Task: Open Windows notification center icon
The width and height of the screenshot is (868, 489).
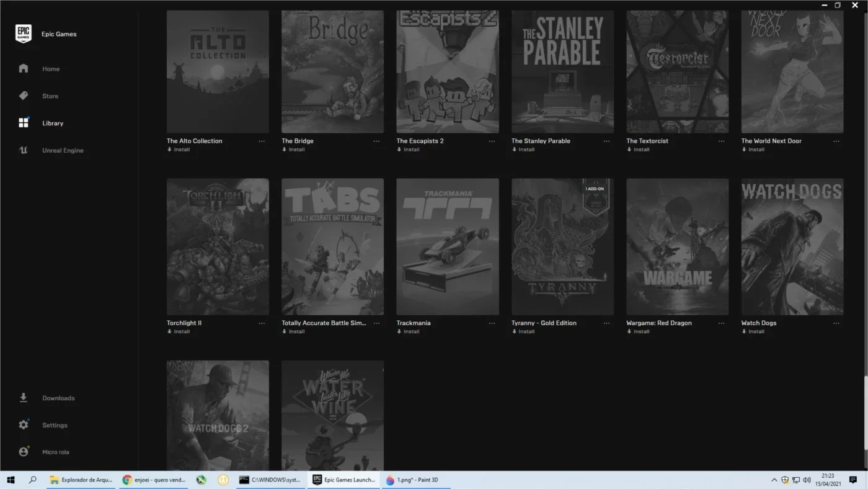Action: point(853,480)
